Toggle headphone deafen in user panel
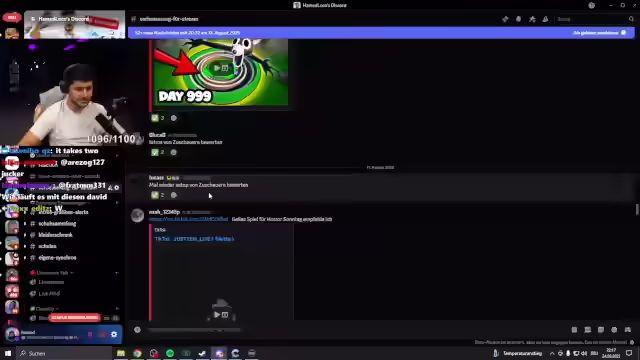This screenshot has width=640, height=360. (102, 334)
